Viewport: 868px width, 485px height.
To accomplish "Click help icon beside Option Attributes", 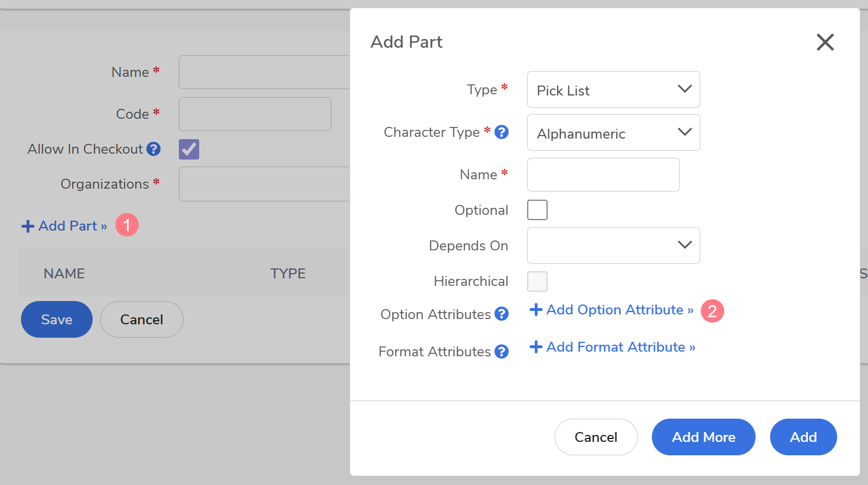I will tap(502, 314).
